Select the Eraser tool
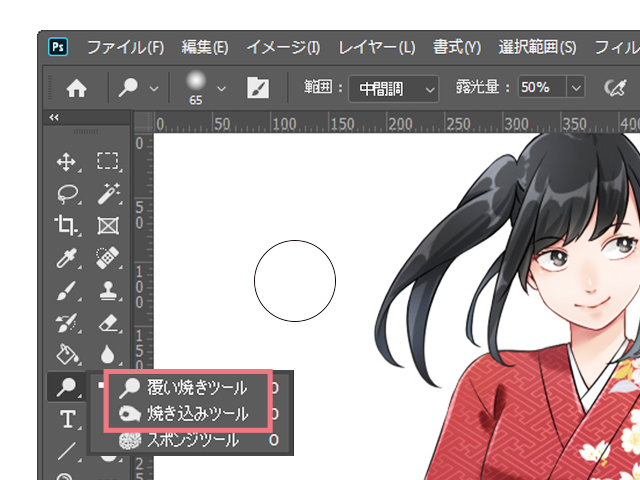This screenshot has height=480, width=640. click(109, 323)
